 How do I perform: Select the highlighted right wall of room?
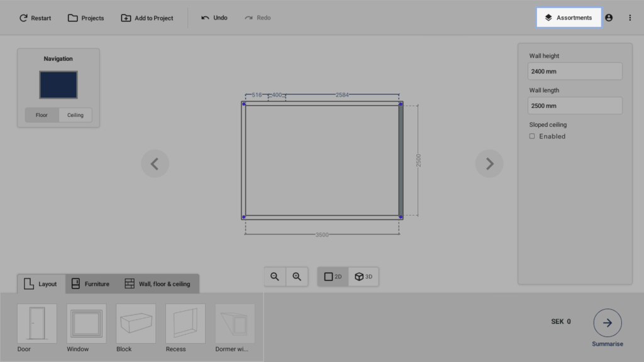[401, 160]
